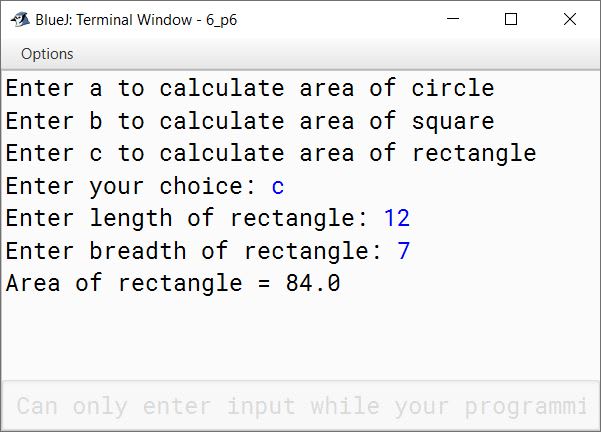Click the 'area of circle' prompt line
Image resolution: width=601 pixels, height=432 pixels.
click(x=250, y=88)
